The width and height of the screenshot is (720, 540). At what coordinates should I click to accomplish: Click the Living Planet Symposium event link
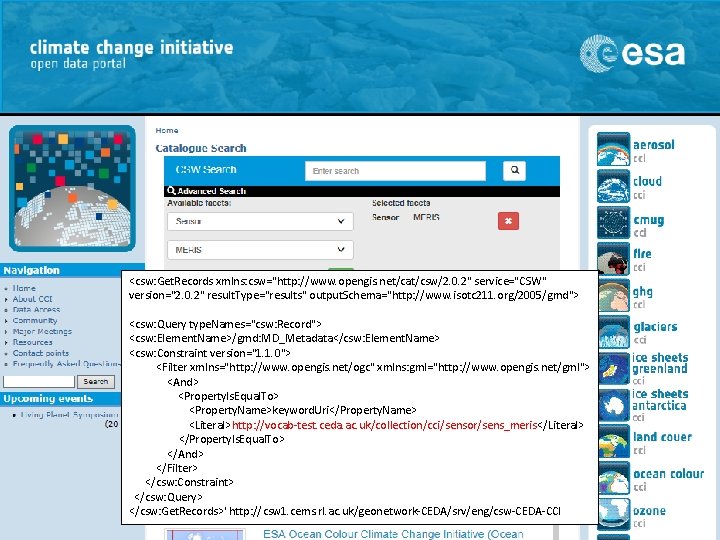pyautogui.click(x=69, y=415)
